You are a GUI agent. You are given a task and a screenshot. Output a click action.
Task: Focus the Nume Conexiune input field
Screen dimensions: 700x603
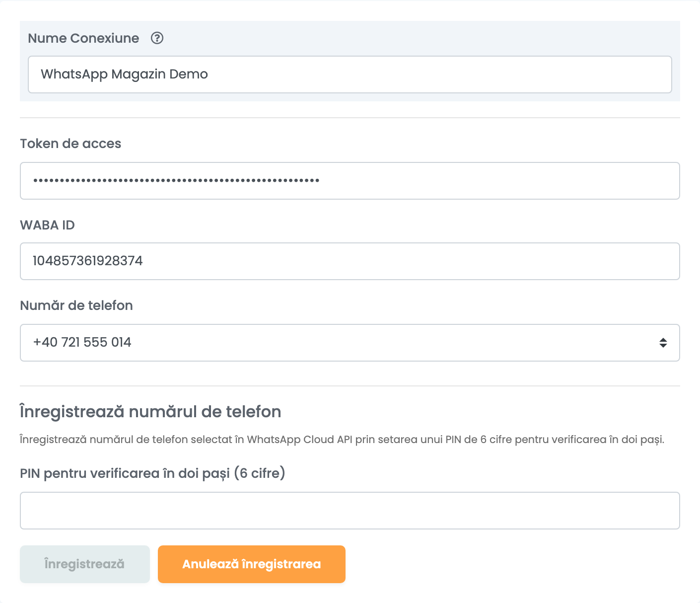pyautogui.click(x=350, y=75)
